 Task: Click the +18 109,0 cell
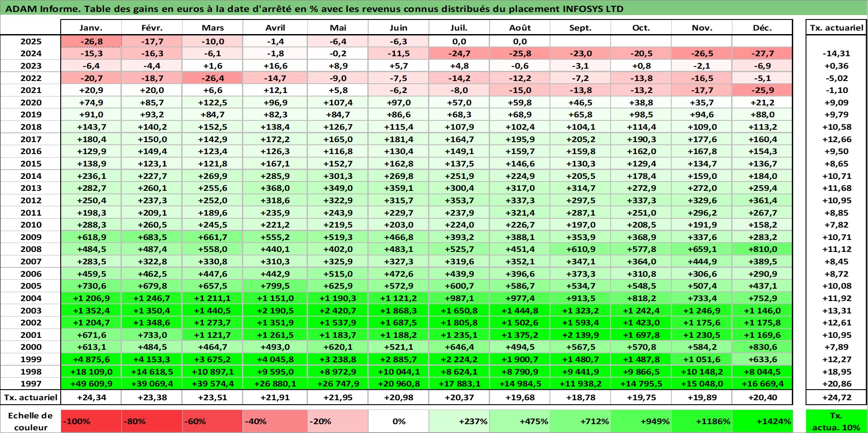tap(91, 371)
